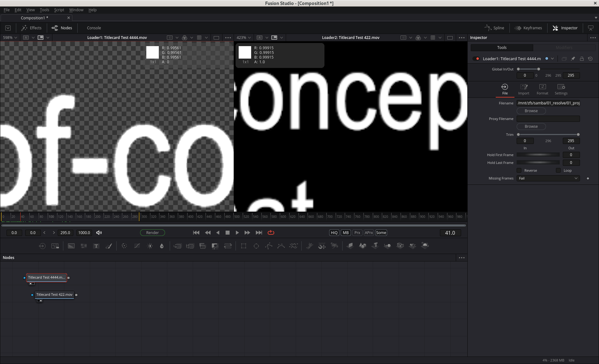599x364 pixels.
Task: Add a Blur (droplet) tool
Action: click(162, 246)
